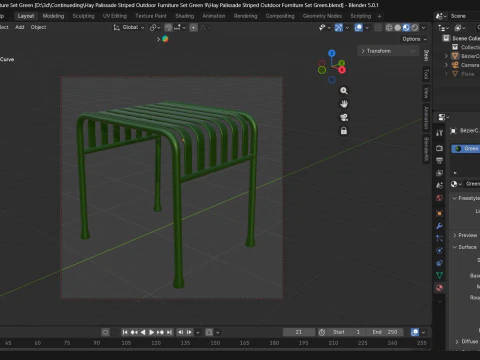Screen dimensions: 480x360
Task: Toggle X-ray mode in viewport header
Action: tap(378, 28)
